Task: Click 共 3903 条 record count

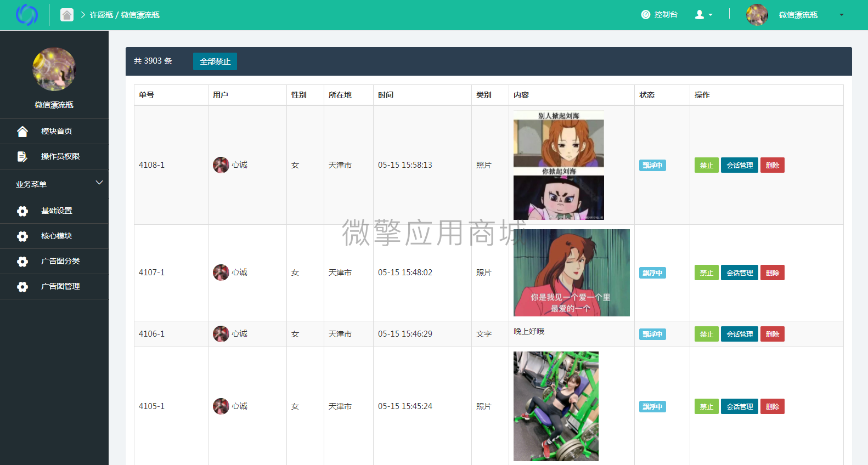Action: (153, 61)
